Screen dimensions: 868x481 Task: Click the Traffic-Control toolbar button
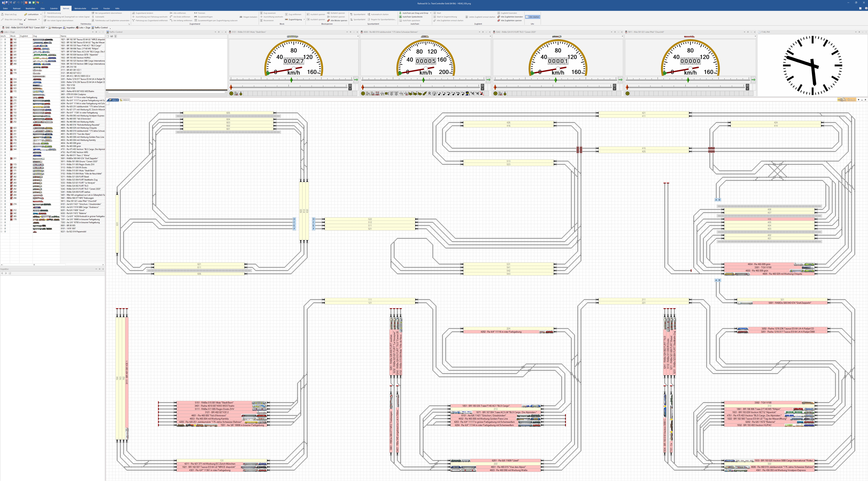click(x=100, y=28)
